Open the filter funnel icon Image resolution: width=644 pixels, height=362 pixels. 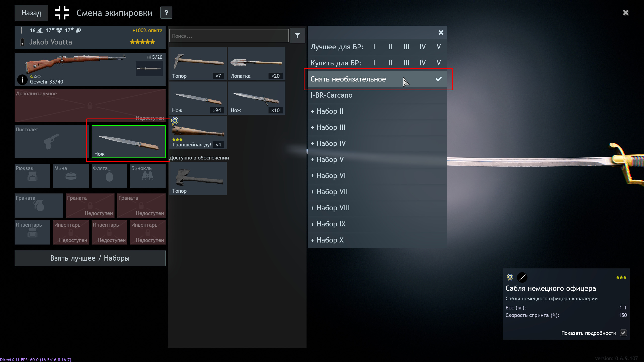click(x=297, y=36)
